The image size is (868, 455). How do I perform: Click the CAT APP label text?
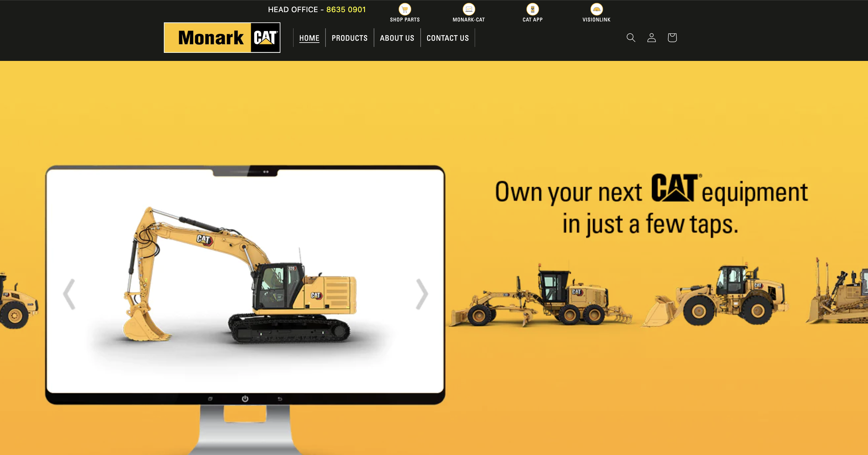coord(532,20)
